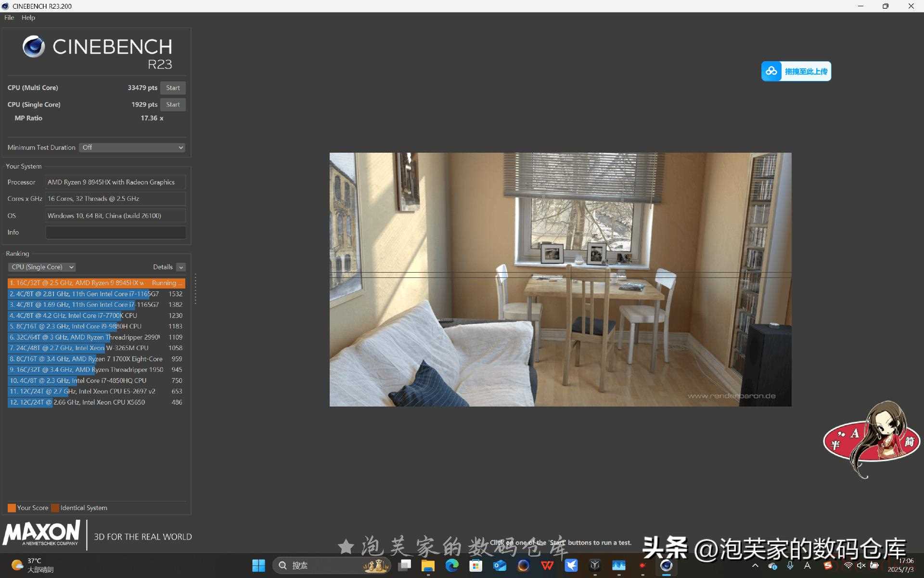Click the Cinebench R23 logo sphere icon

(x=34, y=47)
